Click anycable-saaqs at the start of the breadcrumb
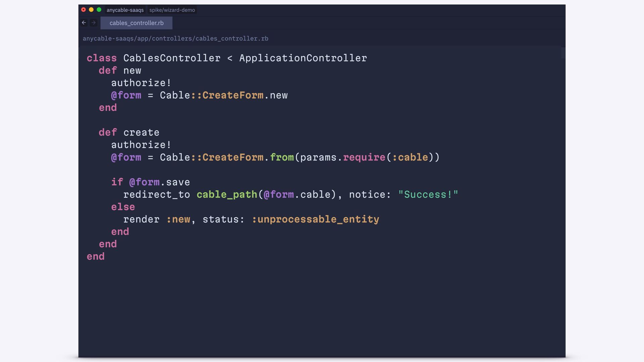The height and width of the screenshot is (362, 644). point(108,39)
